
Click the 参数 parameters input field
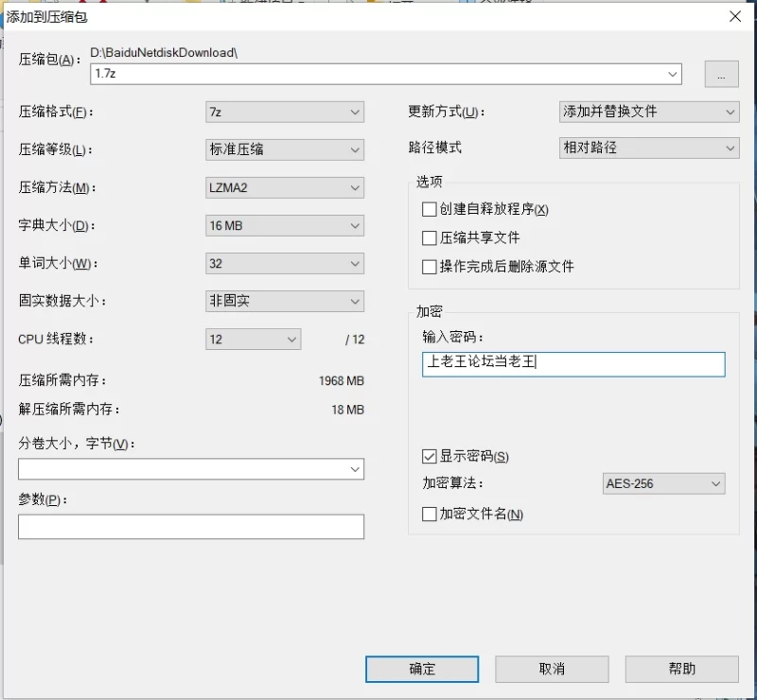coord(191,527)
